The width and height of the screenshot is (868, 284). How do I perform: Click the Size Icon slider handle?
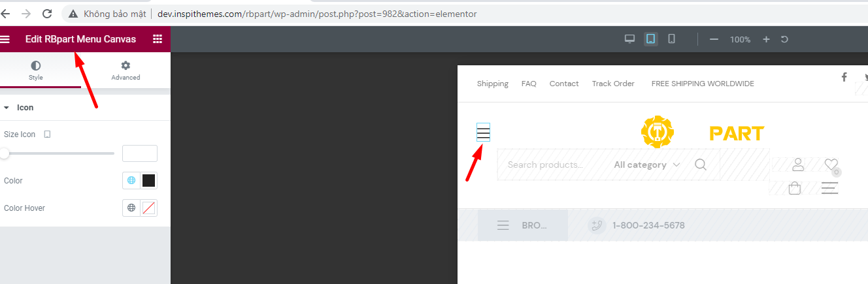5,153
